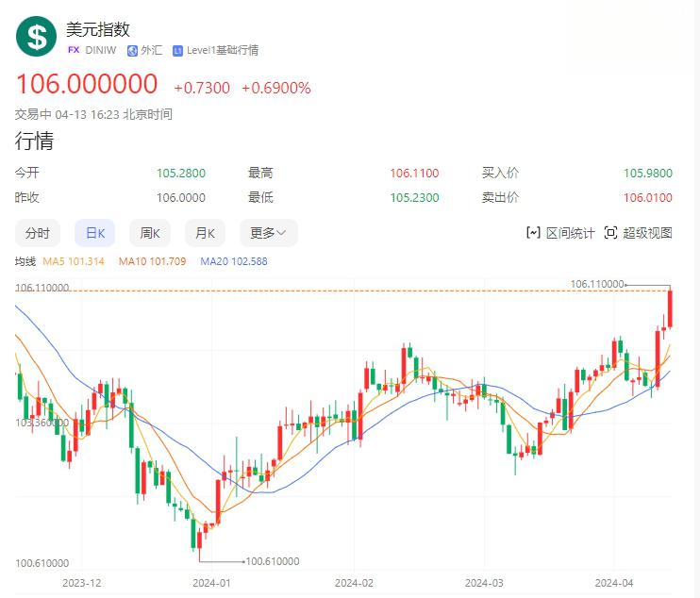
Task: Open 超级视图 super view
Action: point(638,233)
